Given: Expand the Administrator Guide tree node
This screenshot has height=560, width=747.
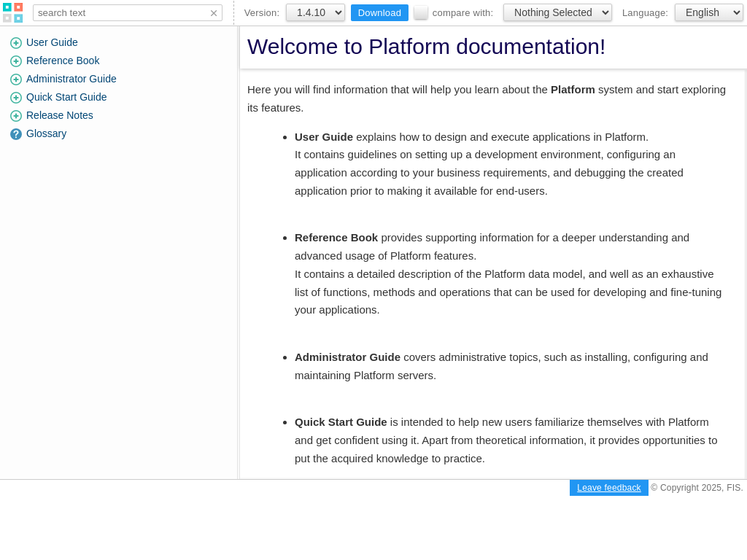Looking at the screenshot, I should click(x=16, y=79).
